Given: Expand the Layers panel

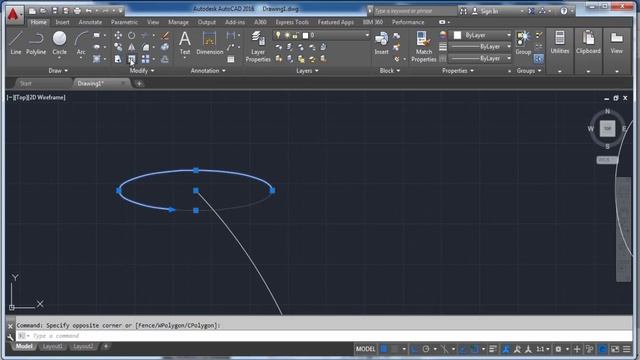Looking at the screenshot, I should click(307, 71).
